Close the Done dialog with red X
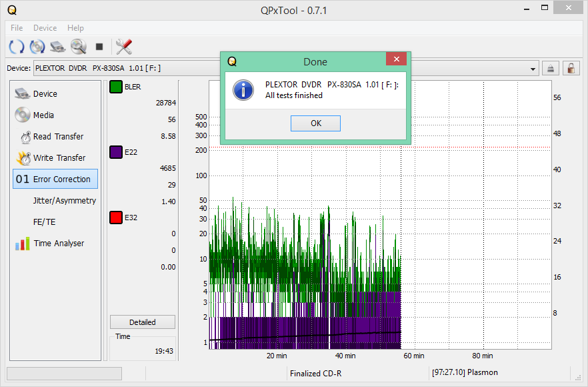Image resolution: width=588 pixels, height=387 pixels. coord(397,59)
